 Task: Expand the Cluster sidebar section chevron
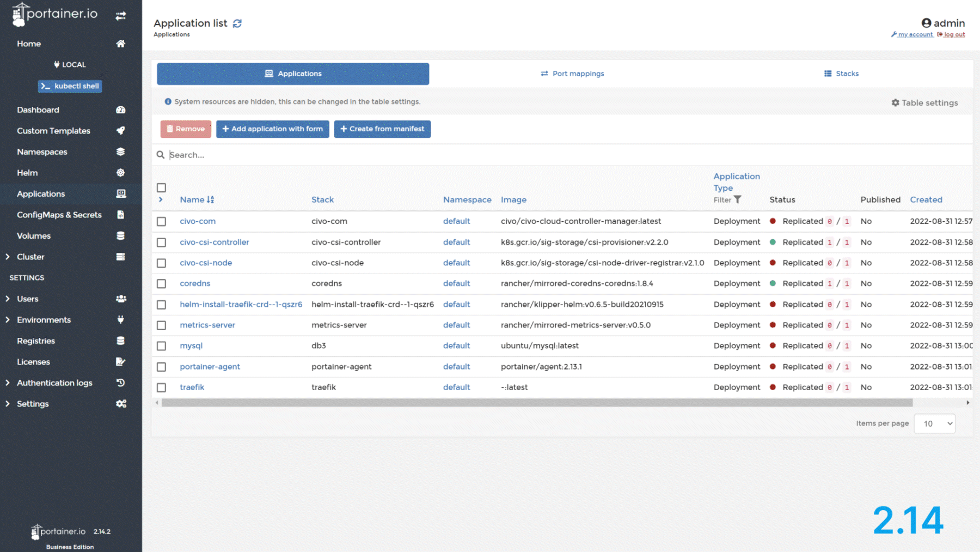coord(8,257)
